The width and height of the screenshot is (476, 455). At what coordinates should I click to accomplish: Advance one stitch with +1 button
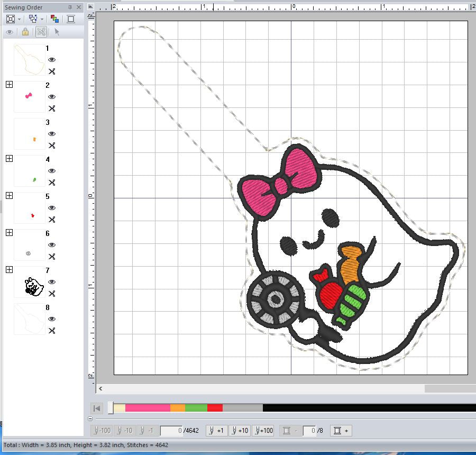pyautogui.click(x=216, y=430)
